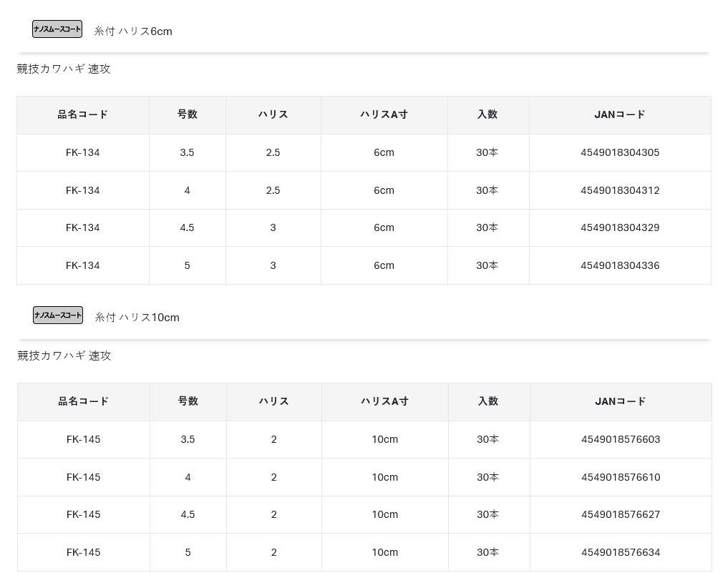Screen dimensions: 728x588
Task: Click JAN code 4549018576627
Action: click(x=621, y=514)
